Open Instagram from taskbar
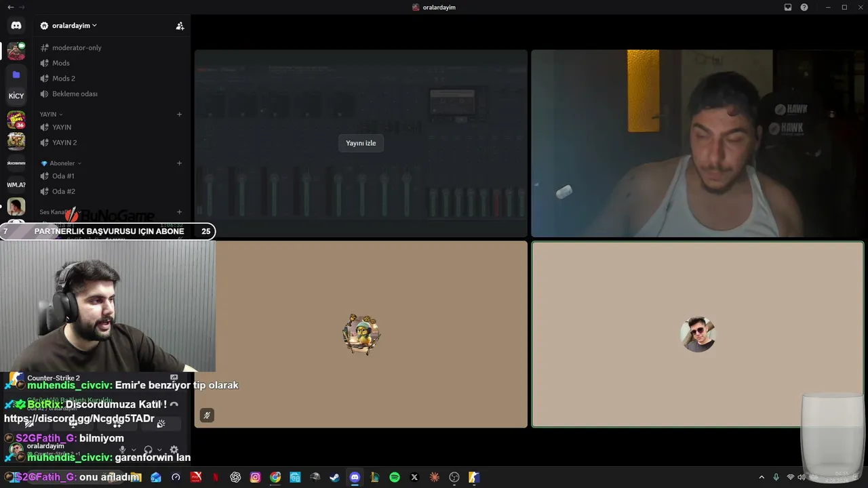868x488 pixels. pyautogui.click(x=255, y=477)
